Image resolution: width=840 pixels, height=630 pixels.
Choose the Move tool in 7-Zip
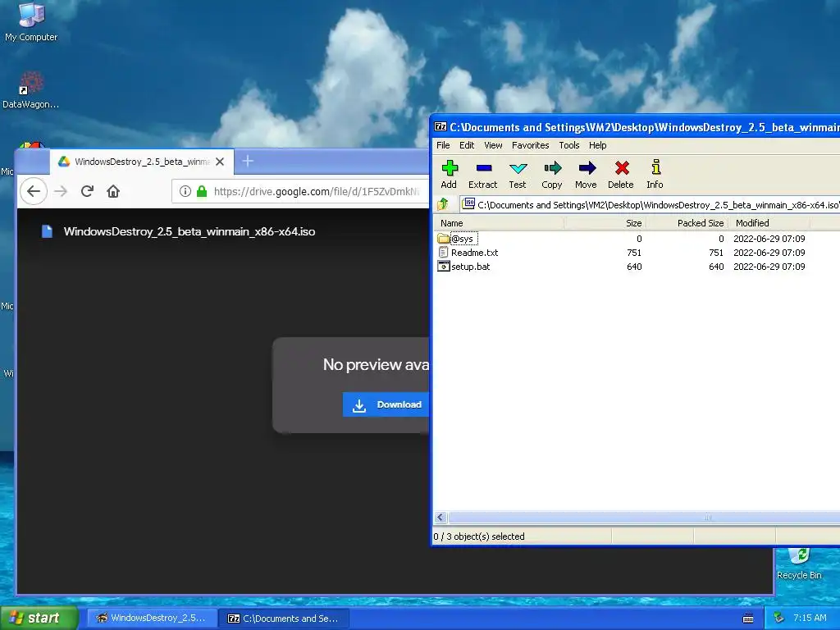[587, 168]
